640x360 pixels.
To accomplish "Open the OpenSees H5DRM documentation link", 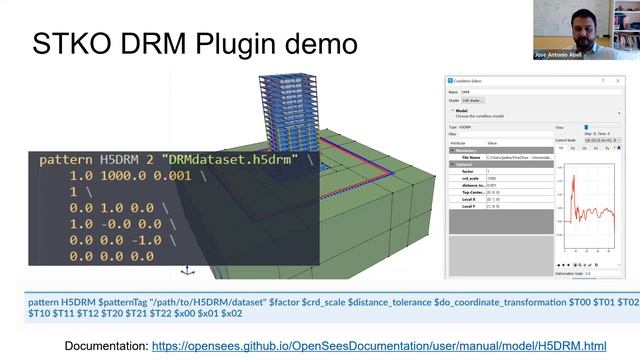I will (x=379, y=346).
